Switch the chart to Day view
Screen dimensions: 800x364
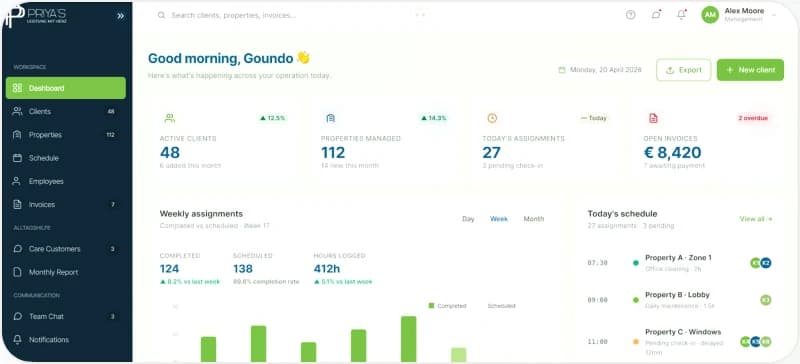[468, 219]
